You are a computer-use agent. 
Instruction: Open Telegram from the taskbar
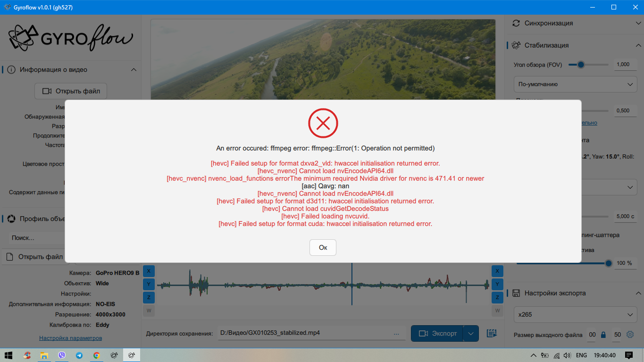tap(79, 354)
